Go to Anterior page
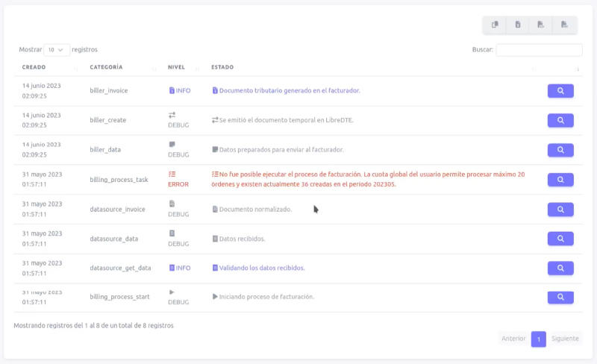This screenshot has height=364, width=597. 513,339
